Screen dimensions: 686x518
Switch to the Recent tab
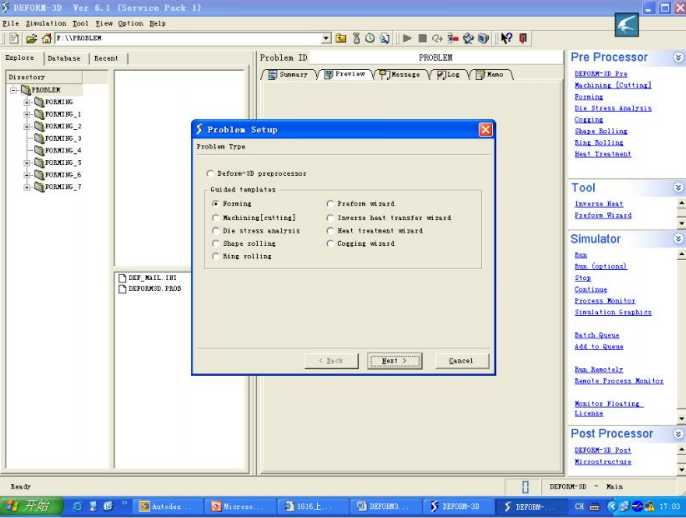(106, 58)
